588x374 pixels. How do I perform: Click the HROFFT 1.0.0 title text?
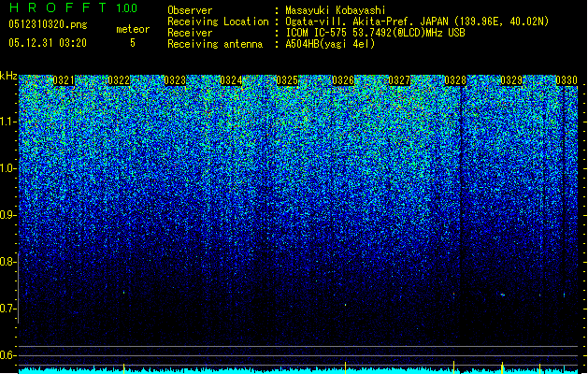click(x=73, y=7)
